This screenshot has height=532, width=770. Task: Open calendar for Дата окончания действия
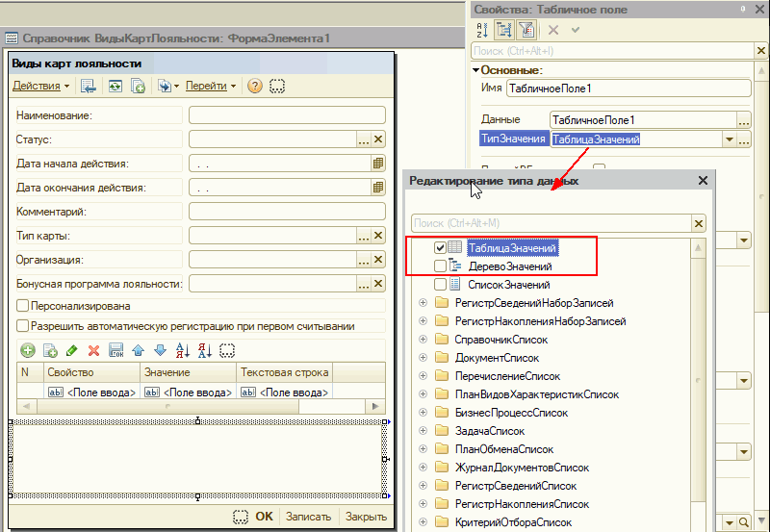click(x=377, y=187)
